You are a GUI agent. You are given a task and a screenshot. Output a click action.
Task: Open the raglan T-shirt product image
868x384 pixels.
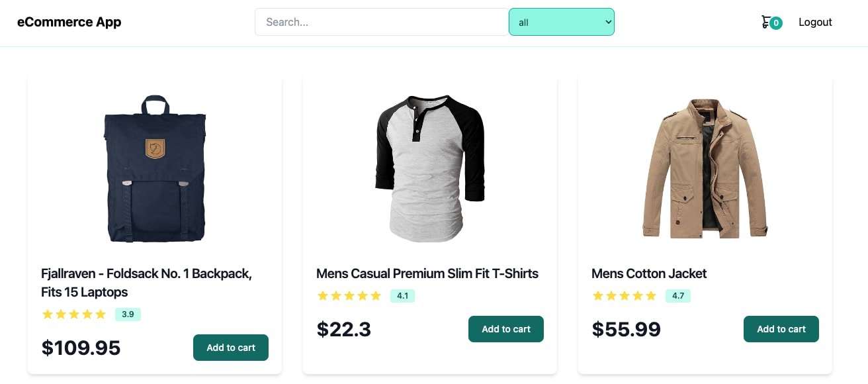430,169
